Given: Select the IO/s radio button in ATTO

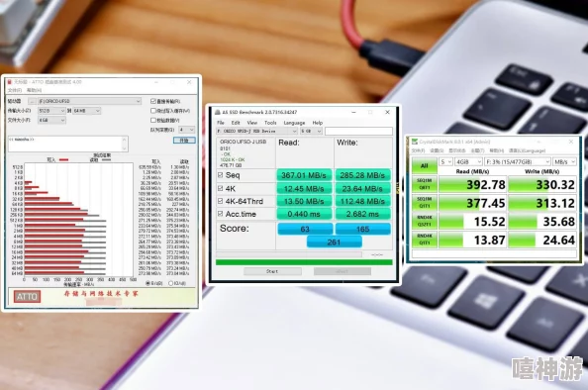Looking at the screenshot, I should (170, 283).
